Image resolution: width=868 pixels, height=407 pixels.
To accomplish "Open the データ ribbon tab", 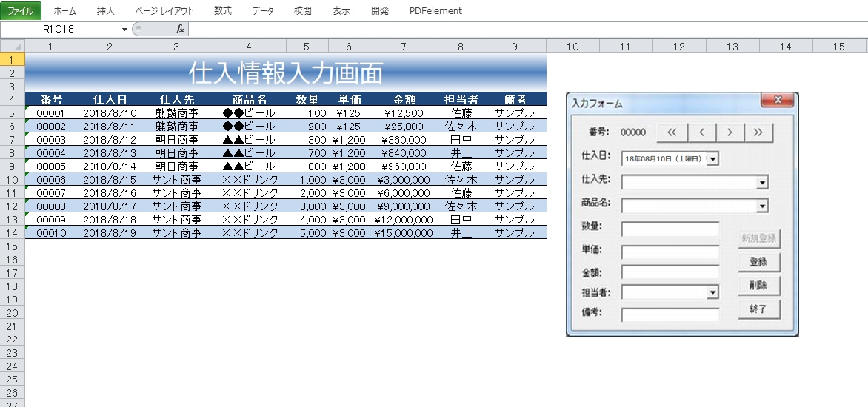I will 262,10.
